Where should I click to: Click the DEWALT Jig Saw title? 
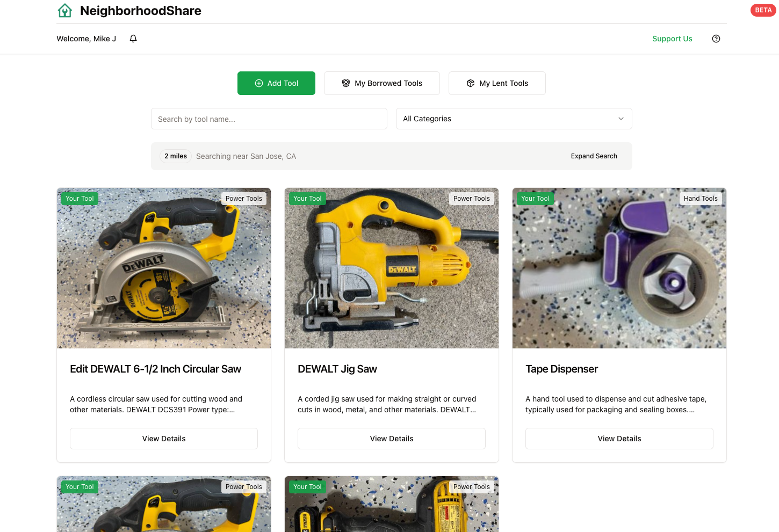(x=337, y=369)
